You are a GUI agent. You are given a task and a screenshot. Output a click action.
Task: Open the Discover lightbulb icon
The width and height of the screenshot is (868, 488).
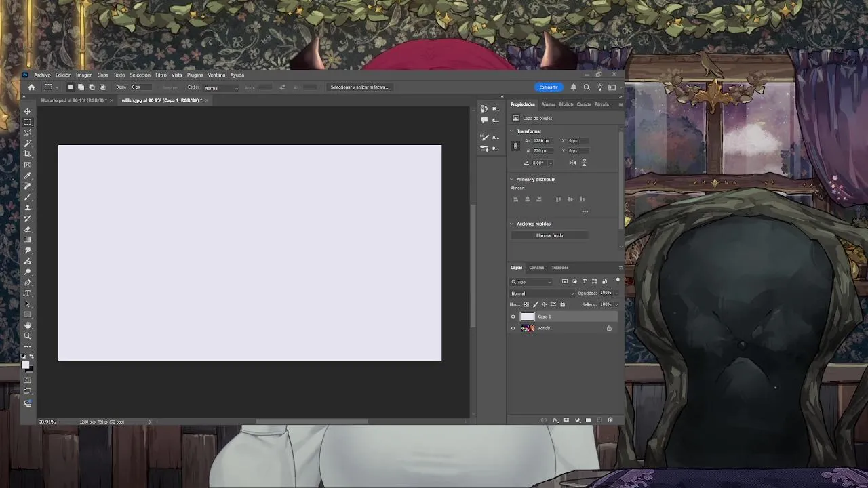point(599,87)
